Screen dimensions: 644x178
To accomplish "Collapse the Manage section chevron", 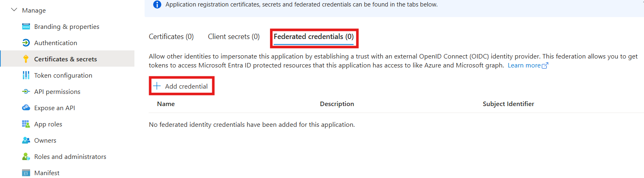I will click(x=14, y=10).
